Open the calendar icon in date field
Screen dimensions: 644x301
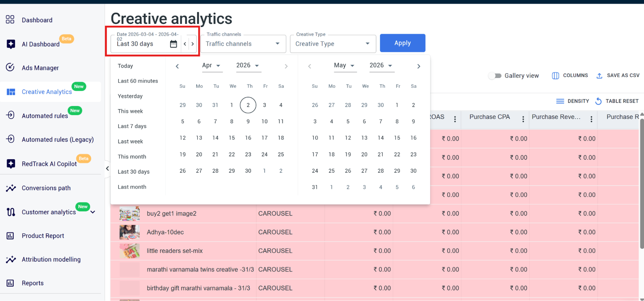[x=173, y=44]
